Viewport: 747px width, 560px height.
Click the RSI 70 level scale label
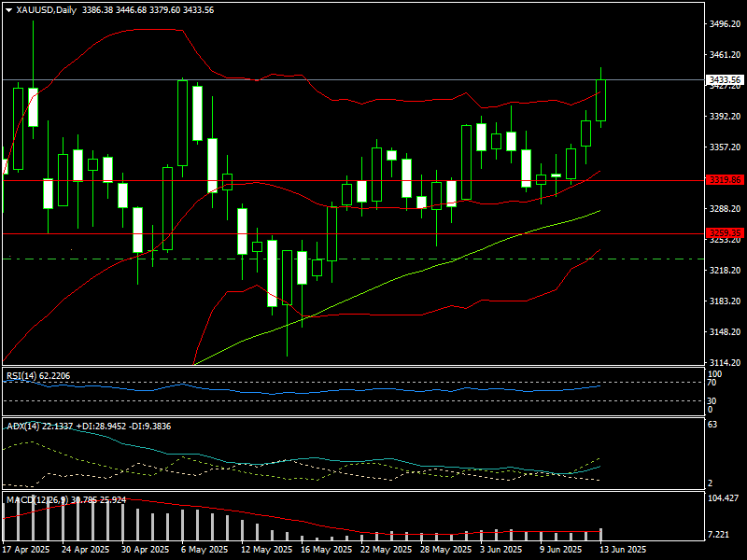(x=713, y=383)
